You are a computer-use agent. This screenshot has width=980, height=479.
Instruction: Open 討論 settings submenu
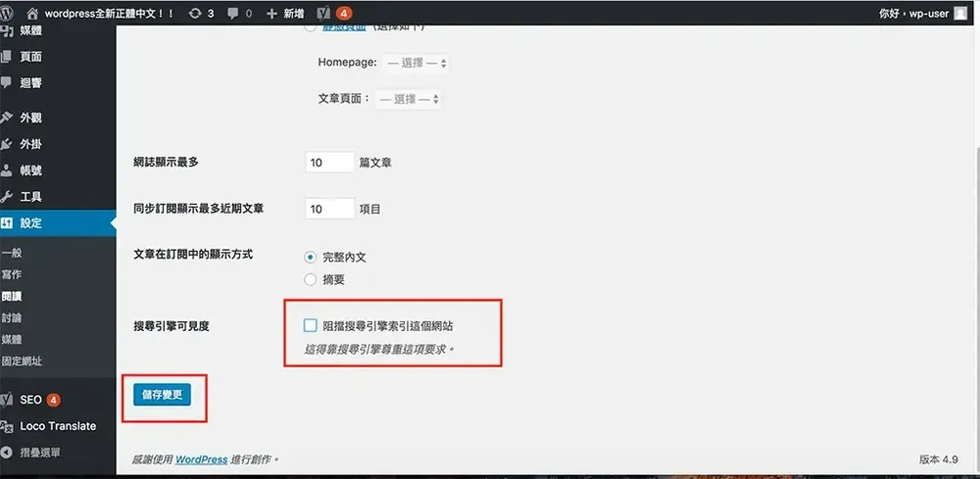(11, 318)
